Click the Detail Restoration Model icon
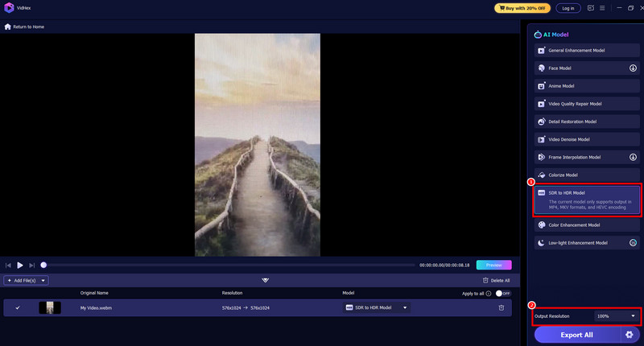644x346 pixels. [x=541, y=122]
